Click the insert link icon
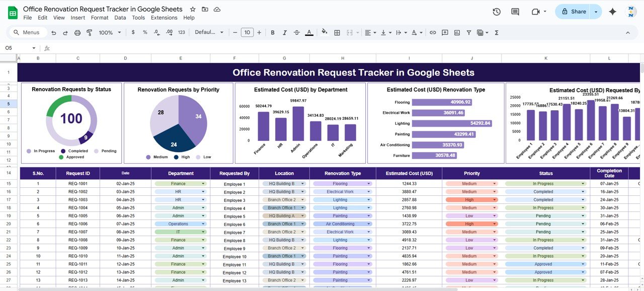This screenshot has width=644, height=291. coord(433,33)
